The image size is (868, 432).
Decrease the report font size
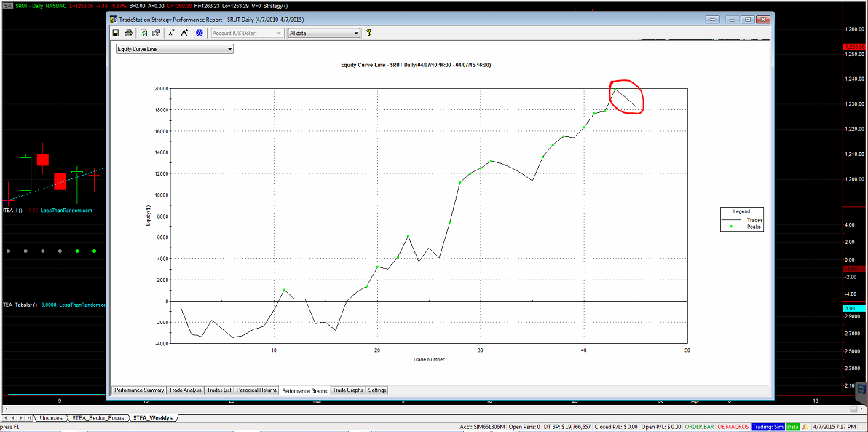pyautogui.click(x=171, y=33)
